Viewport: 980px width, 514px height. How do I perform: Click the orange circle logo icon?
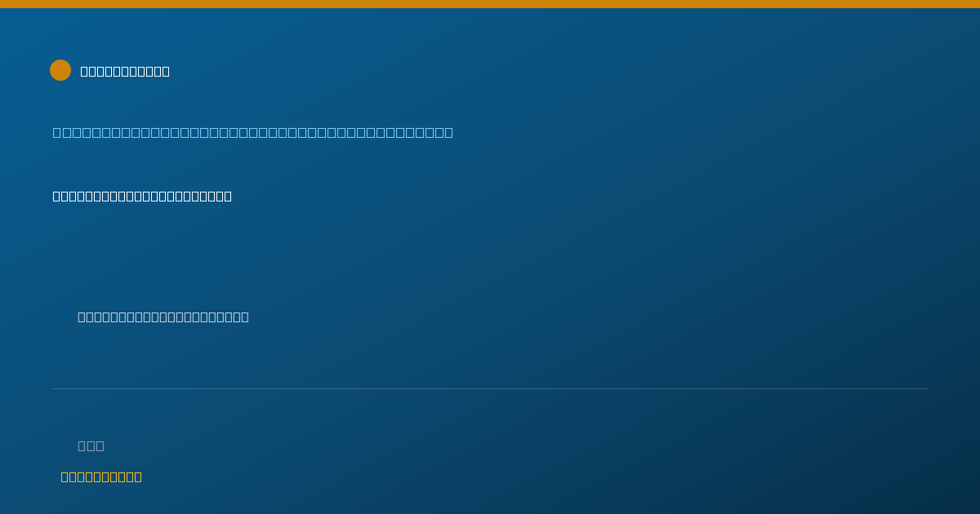[x=60, y=70]
